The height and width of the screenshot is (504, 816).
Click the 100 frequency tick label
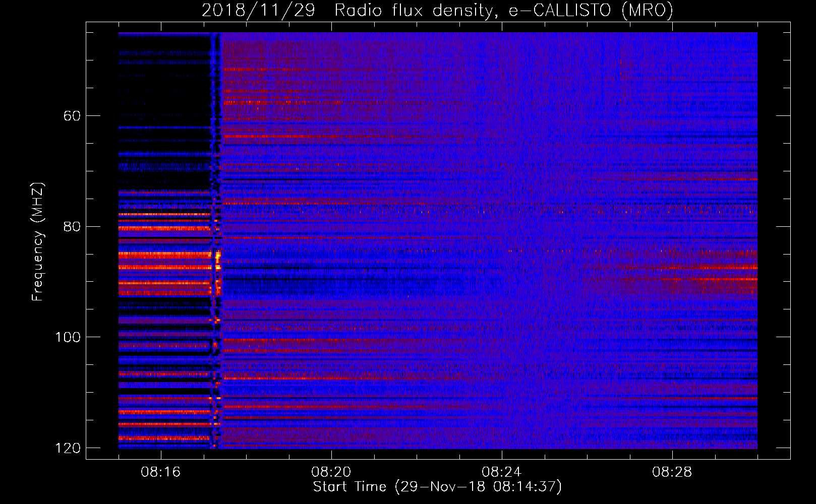pyautogui.click(x=68, y=337)
